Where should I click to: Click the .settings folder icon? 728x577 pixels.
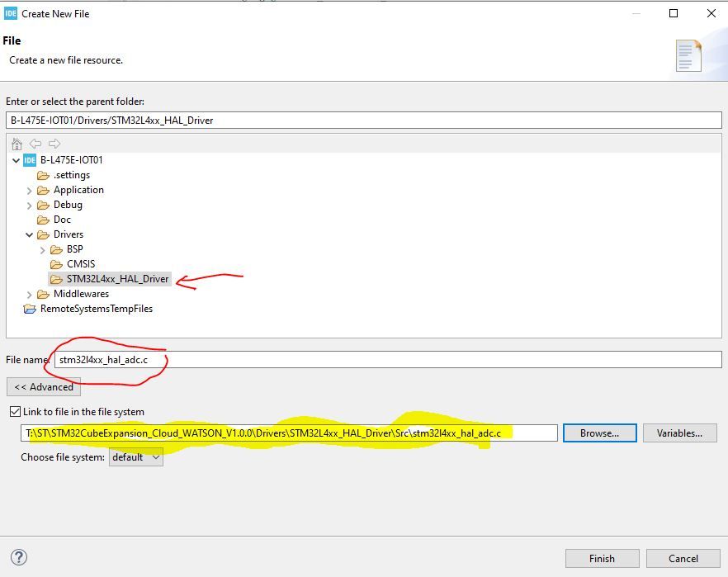click(x=43, y=176)
